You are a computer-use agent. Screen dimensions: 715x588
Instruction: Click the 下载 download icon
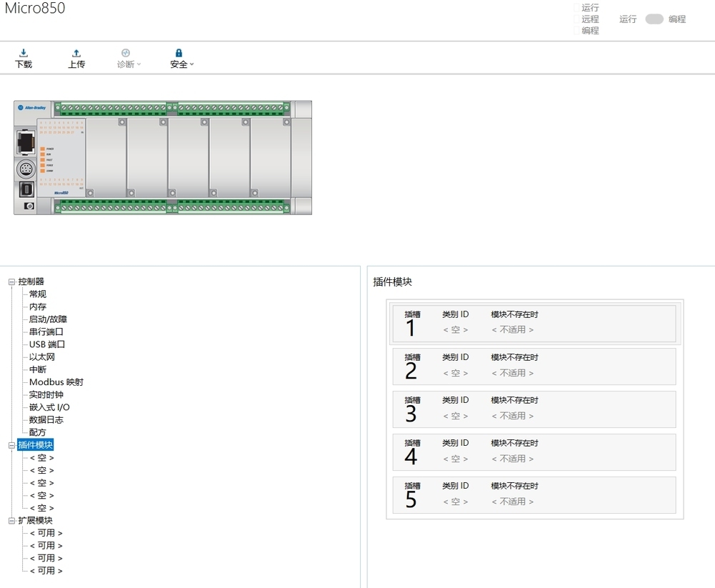click(x=24, y=53)
